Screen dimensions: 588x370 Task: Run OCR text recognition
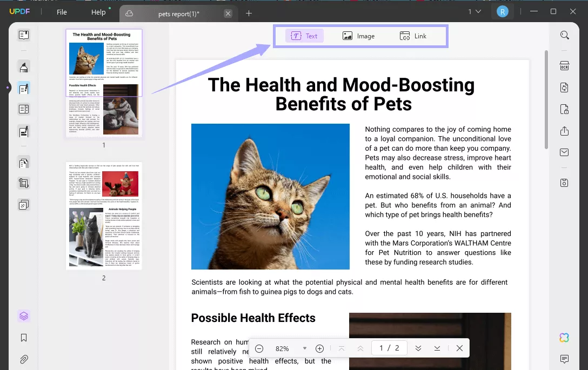pyautogui.click(x=564, y=65)
